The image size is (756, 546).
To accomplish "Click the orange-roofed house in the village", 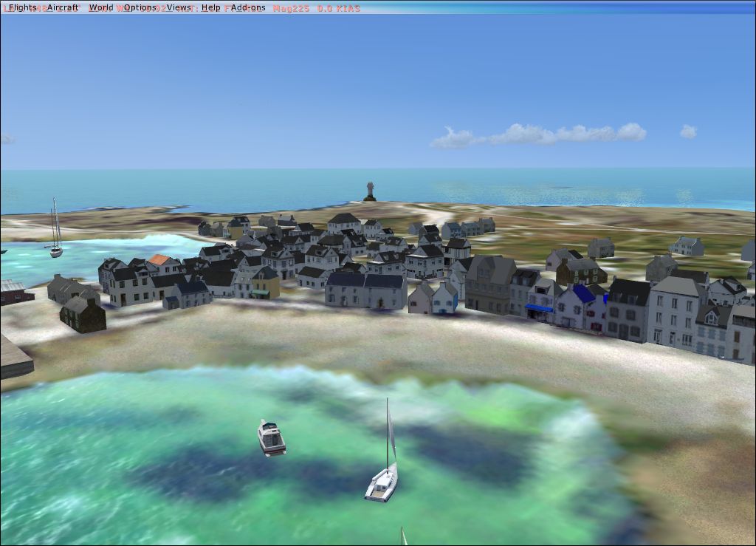I will (x=160, y=261).
